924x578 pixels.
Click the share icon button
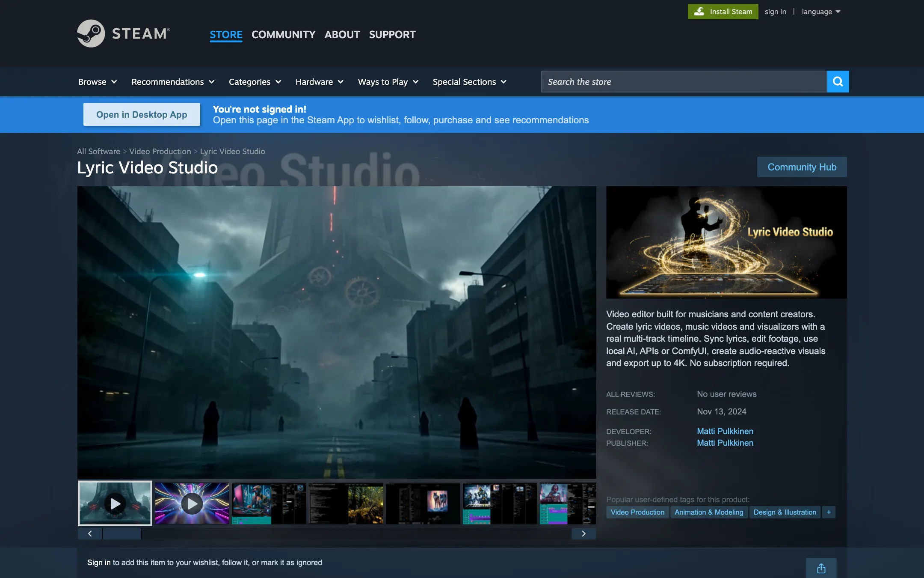click(x=821, y=568)
